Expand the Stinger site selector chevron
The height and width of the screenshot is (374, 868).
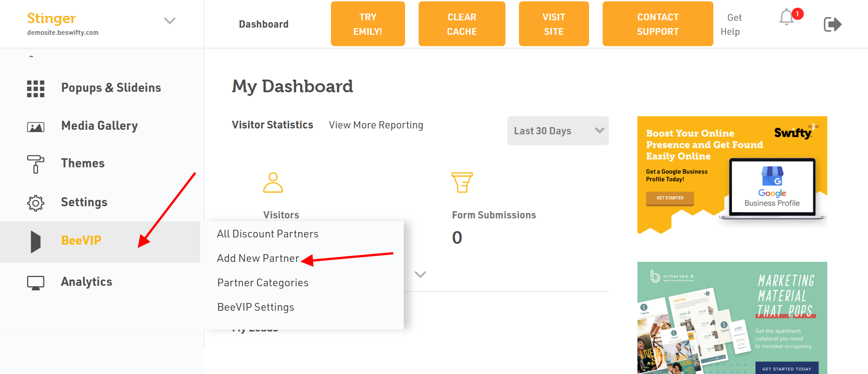(x=170, y=21)
